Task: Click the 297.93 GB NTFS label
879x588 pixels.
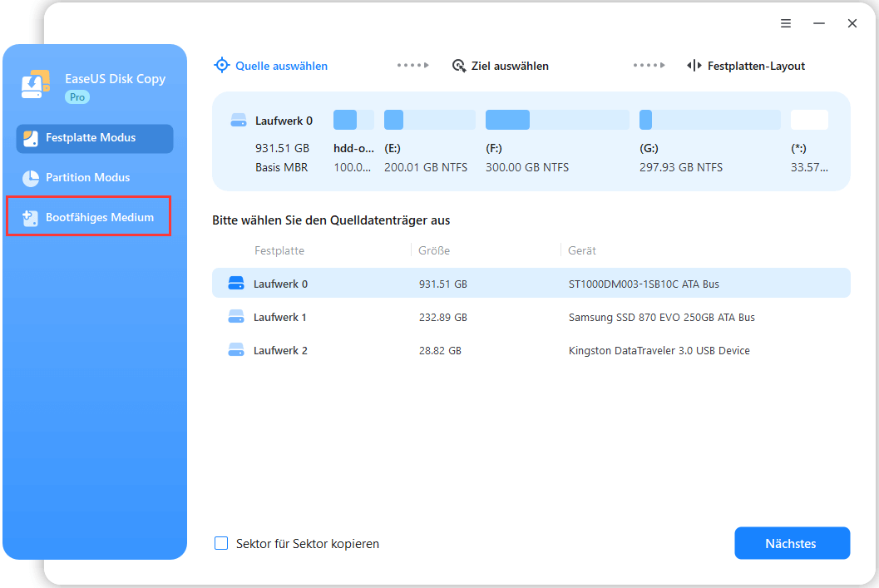Action: tap(681, 167)
